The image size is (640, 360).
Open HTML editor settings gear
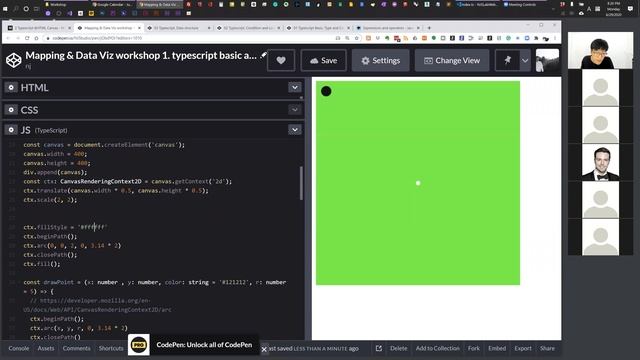[11, 87]
